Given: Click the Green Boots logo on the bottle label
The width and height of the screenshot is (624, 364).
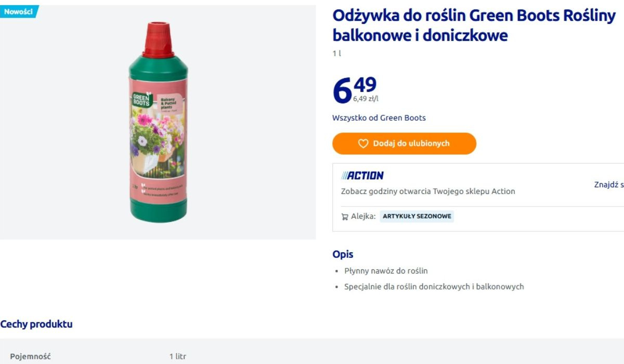Looking at the screenshot, I should click(x=141, y=99).
